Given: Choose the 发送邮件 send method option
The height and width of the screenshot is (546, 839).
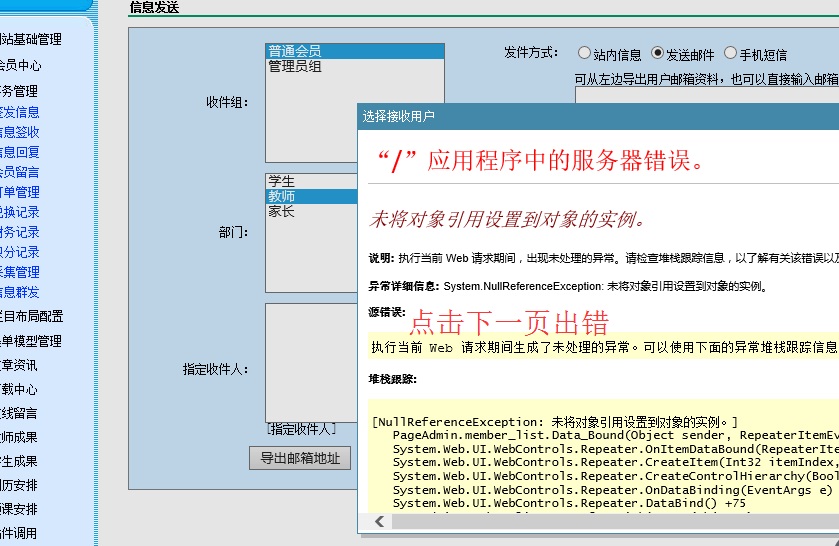Looking at the screenshot, I should pyautogui.click(x=657, y=53).
